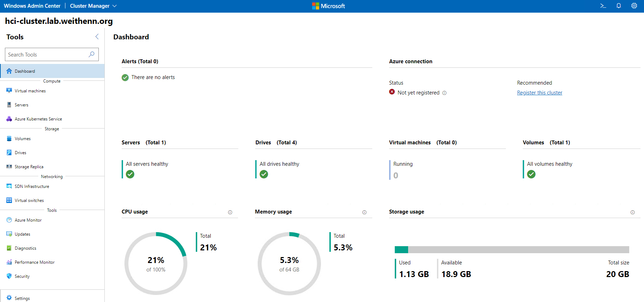Click the 18.9 GB available value
The image size is (644, 302).
(456, 274)
